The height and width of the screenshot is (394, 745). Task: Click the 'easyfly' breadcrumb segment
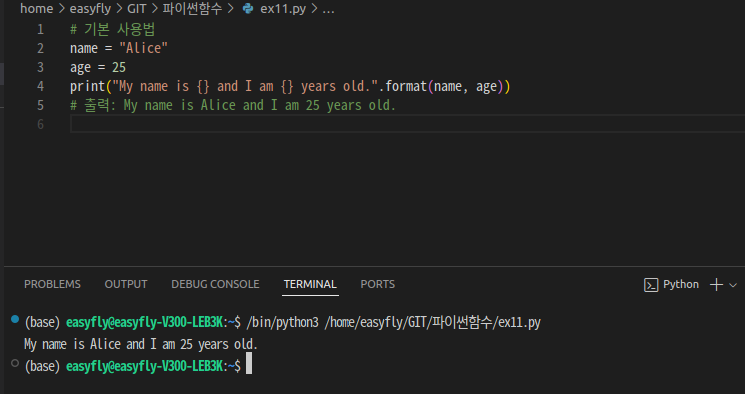tap(90, 9)
